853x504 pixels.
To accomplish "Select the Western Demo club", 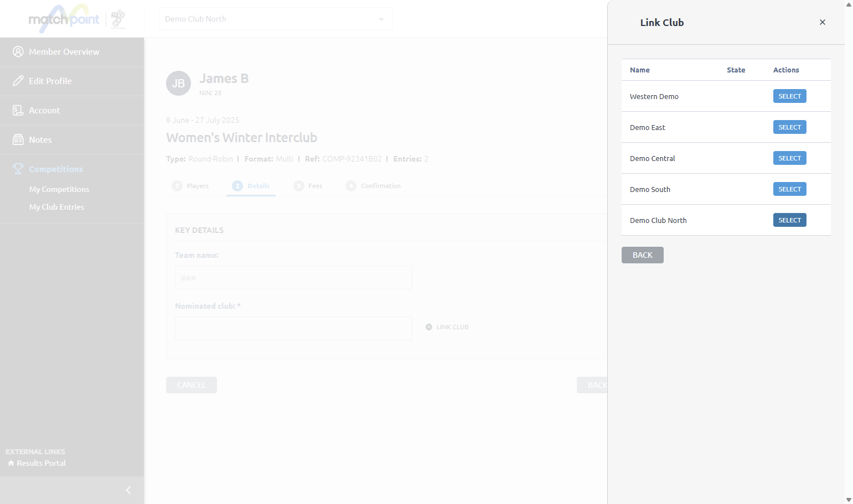I will click(790, 96).
